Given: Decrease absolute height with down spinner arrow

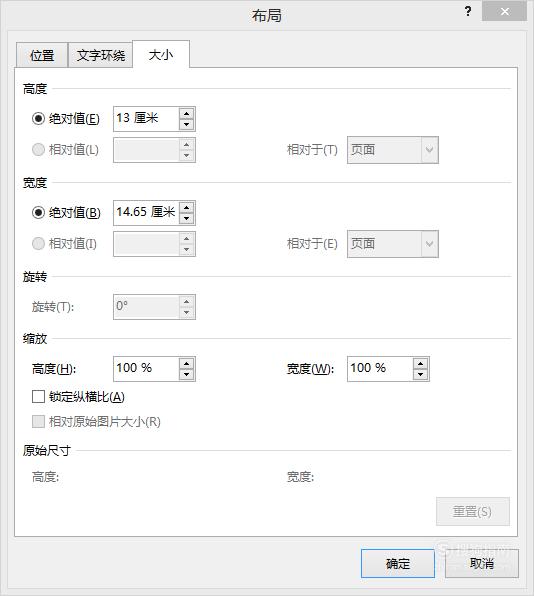Looking at the screenshot, I should [186, 124].
